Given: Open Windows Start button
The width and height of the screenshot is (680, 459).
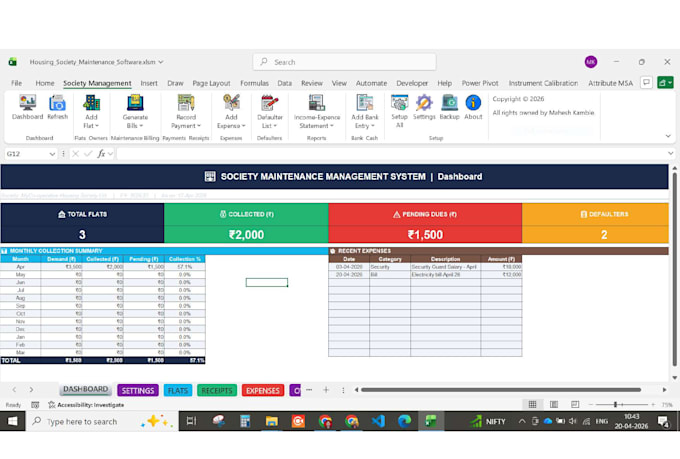Looking at the screenshot, I should tap(13, 421).
